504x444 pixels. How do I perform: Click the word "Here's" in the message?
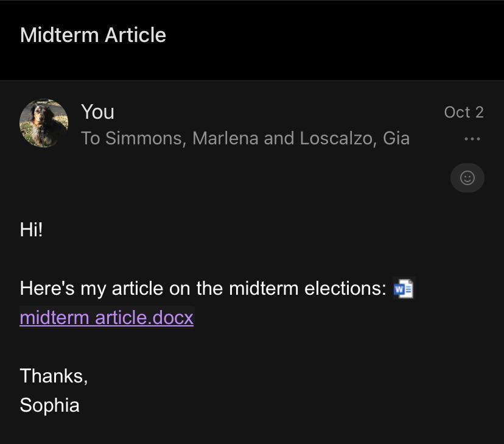click(47, 288)
